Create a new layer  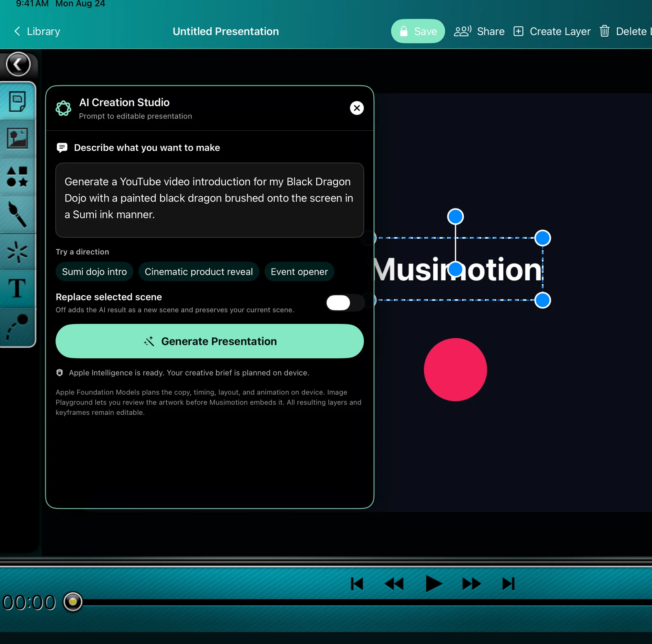tap(552, 31)
